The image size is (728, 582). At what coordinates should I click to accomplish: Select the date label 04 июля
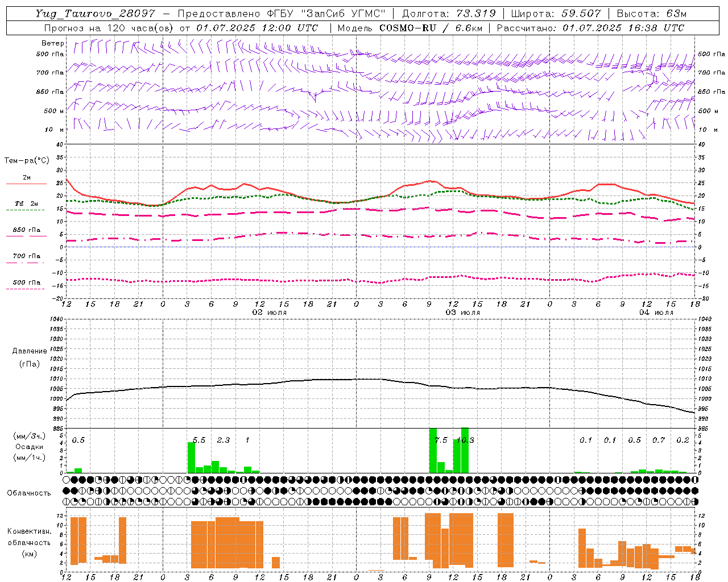click(656, 313)
